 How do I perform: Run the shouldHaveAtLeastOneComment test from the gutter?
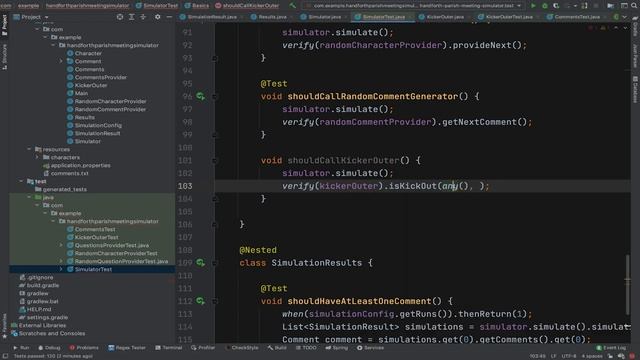click(x=200, y=301)
